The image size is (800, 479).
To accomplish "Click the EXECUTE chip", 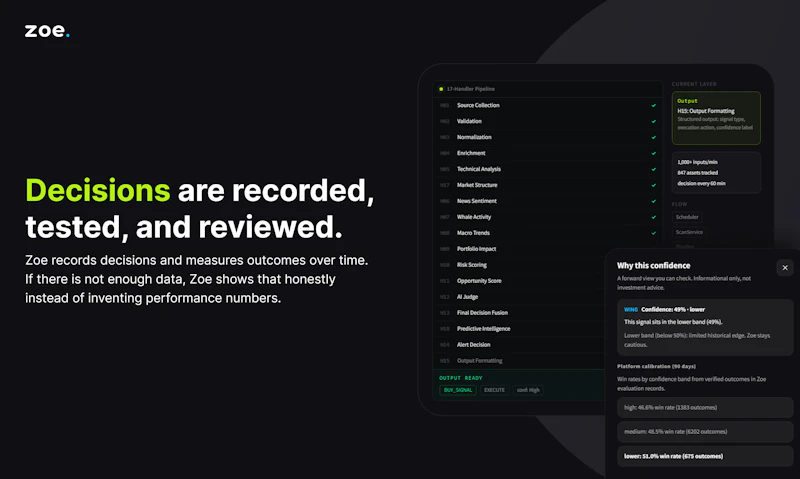I will 494,390.
